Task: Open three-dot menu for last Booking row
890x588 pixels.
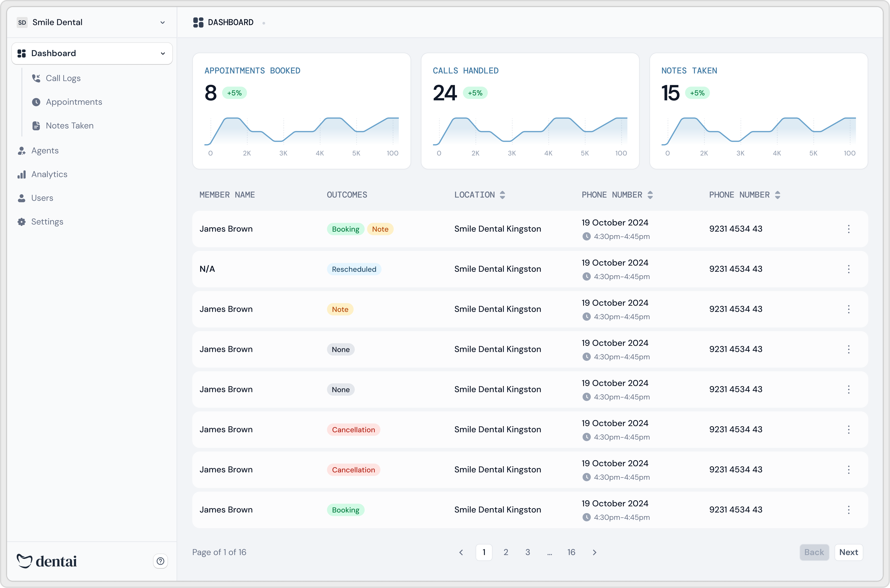Action: pyautogui.click(x=849, y=510)
